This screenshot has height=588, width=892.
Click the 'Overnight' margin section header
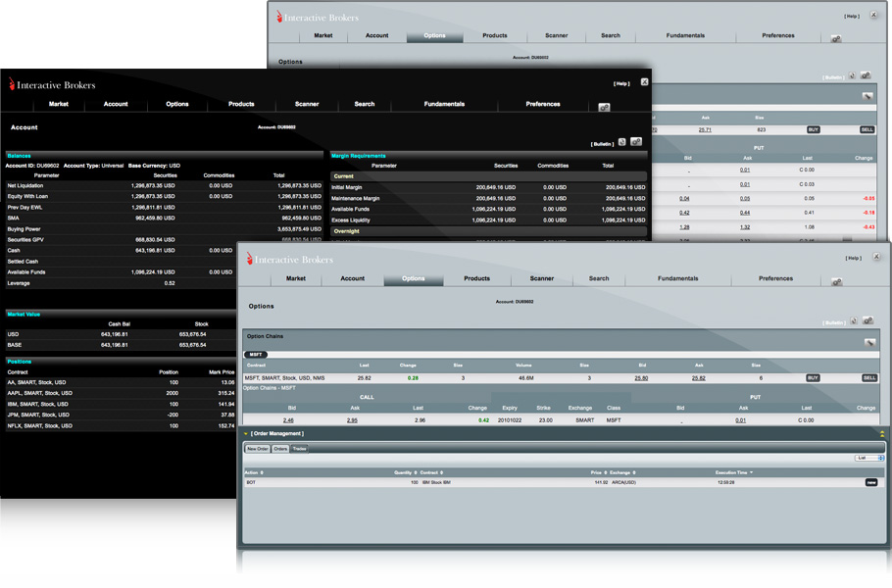pos(489,231)
